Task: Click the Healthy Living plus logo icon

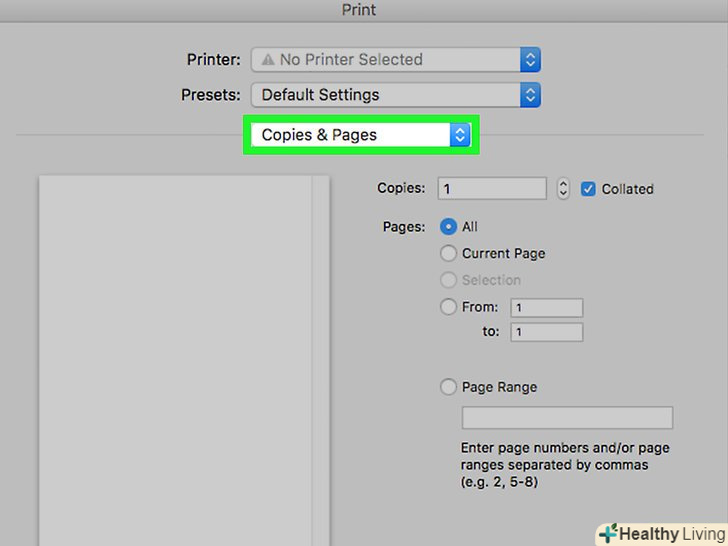Action: (607, 534)
